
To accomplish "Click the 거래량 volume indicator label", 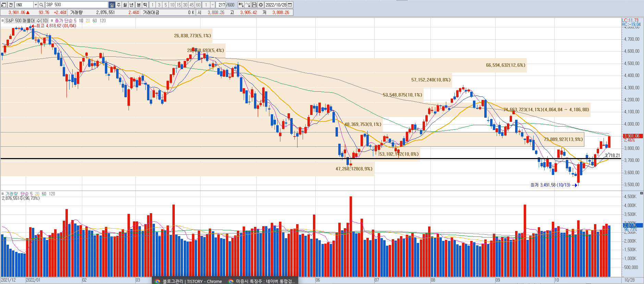I will pyautogui.click(x=12, y=194).
